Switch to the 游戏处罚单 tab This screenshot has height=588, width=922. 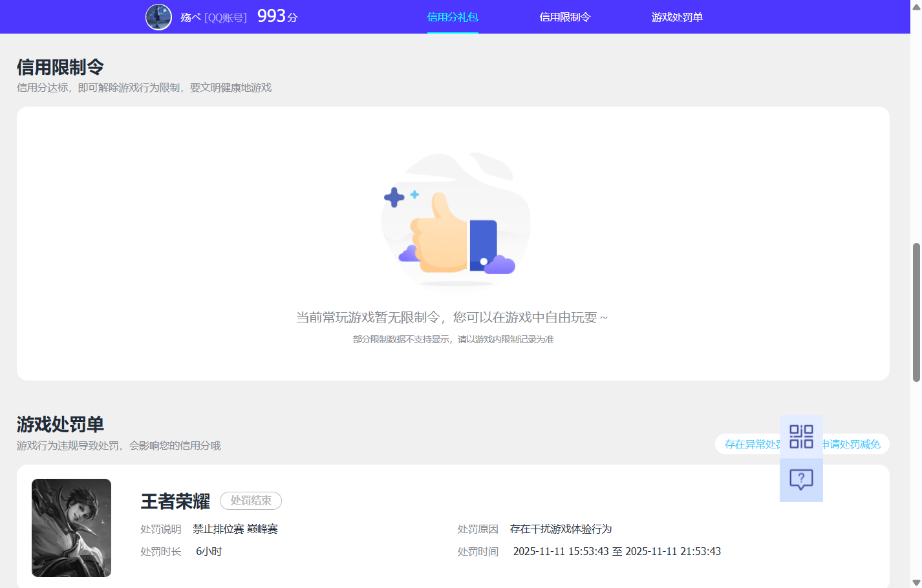(x=677, y=17)
